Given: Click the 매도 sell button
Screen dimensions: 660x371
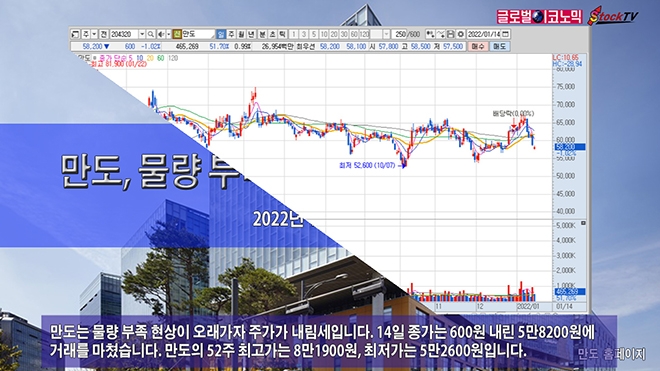Looking at the screenshot, I should 499,46.
